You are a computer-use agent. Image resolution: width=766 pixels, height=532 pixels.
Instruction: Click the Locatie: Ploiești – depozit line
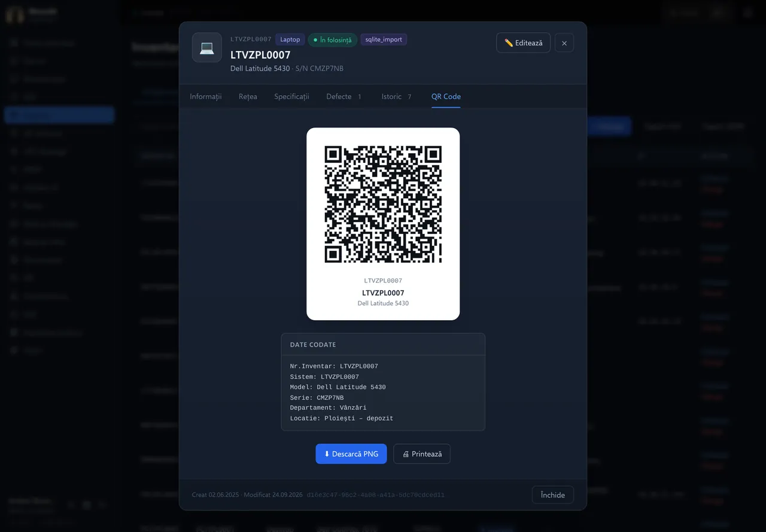(342, 418)
